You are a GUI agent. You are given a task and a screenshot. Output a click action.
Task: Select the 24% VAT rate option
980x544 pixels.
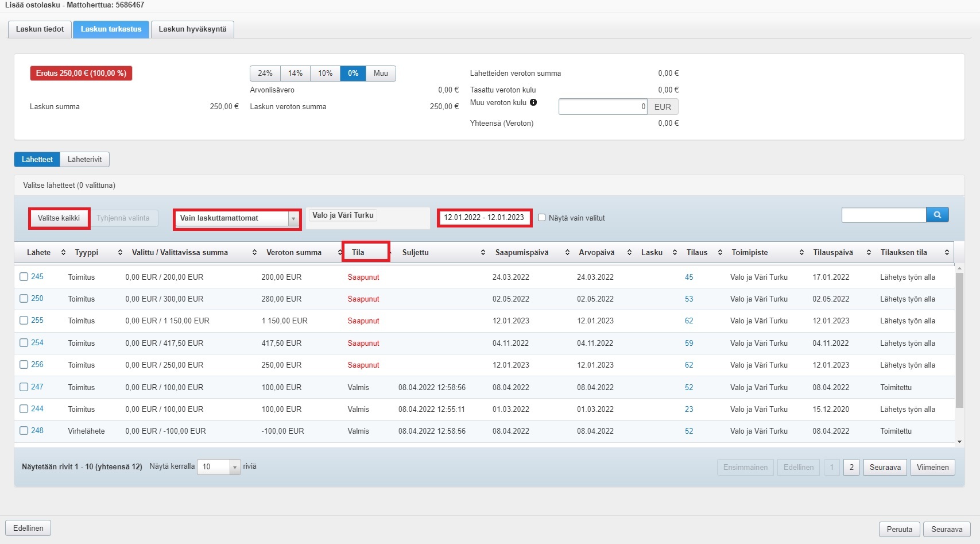click(265, 74)
